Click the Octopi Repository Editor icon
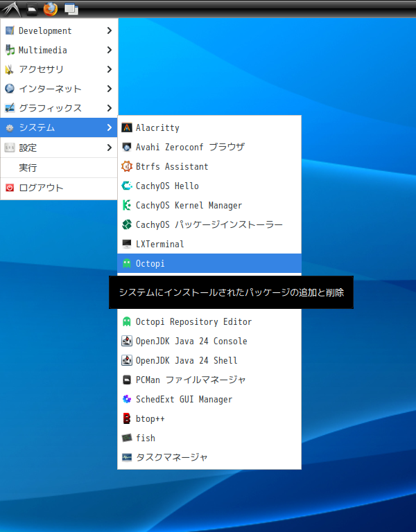Viewport: 416px width, 532px height. 127,321
